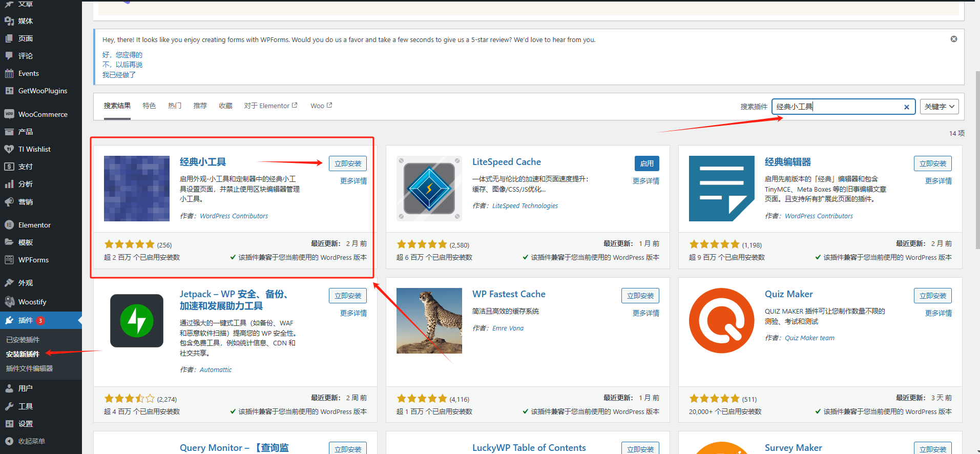
Task: Open the 对于 Elementor external tab link
Action: pyautogui.click(x=270, y=106)
